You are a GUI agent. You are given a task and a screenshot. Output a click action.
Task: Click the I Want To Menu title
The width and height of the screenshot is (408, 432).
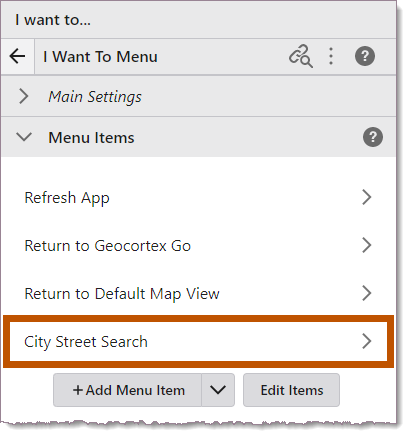100,56
